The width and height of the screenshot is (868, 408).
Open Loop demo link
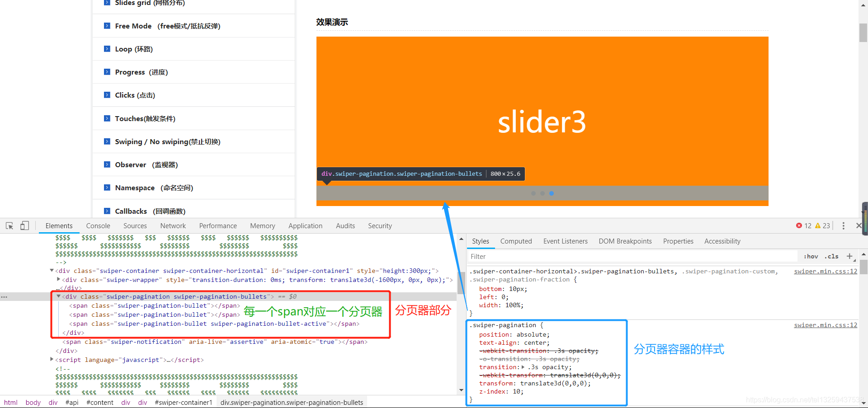pyautogui.click(x=134, y=49)
